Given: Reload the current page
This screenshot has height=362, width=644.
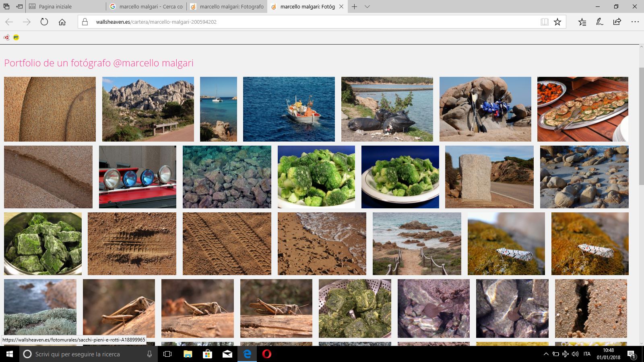Looking at the screenshot, I should pos(44,22).
